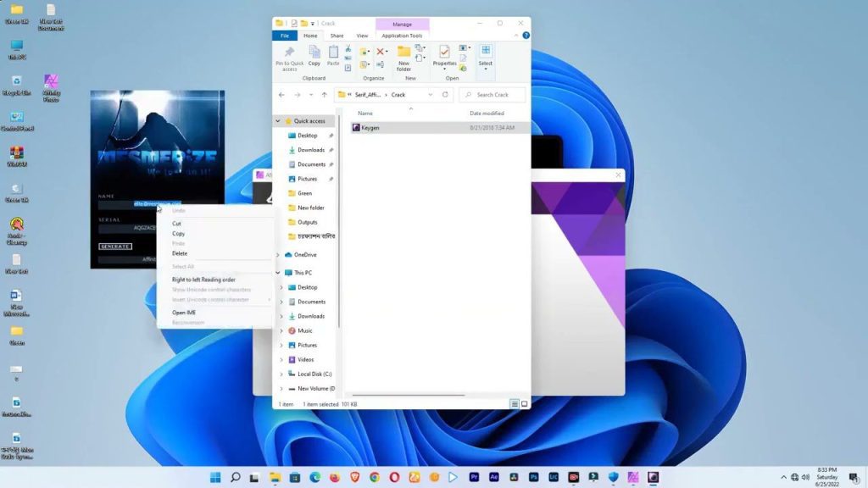Open Microsoft Edge from the taskbar
Image resolution: width=868 pixels, height=488 pixels.
[314, 479]
